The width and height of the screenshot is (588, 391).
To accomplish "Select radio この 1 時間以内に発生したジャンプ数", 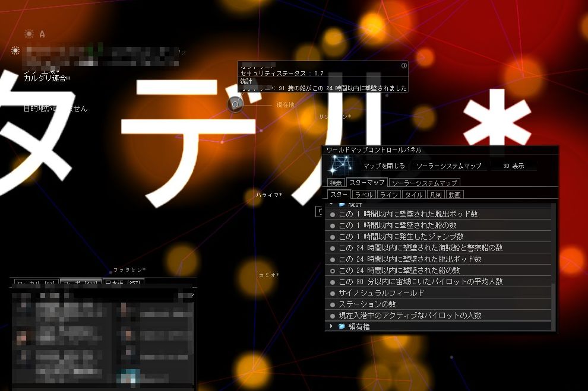I will 332,237.
